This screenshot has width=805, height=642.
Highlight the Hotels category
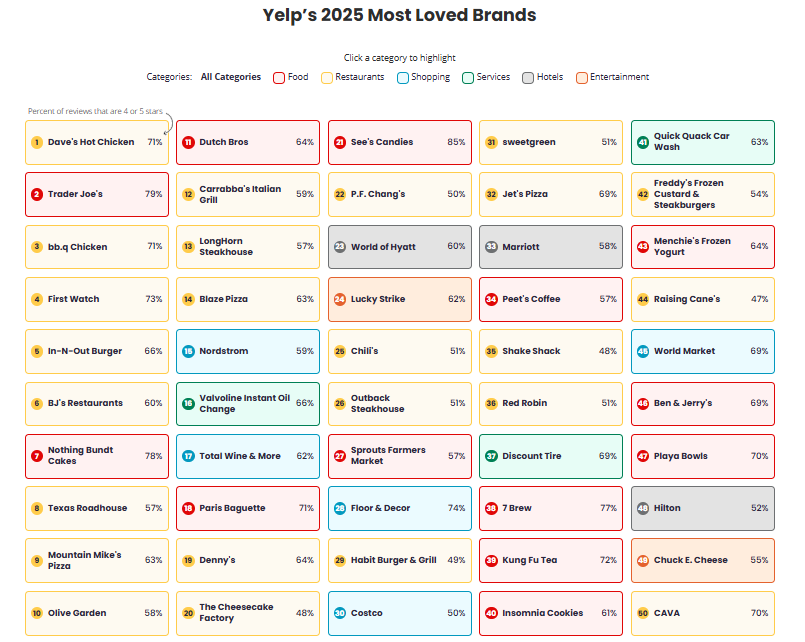[528, 77]
